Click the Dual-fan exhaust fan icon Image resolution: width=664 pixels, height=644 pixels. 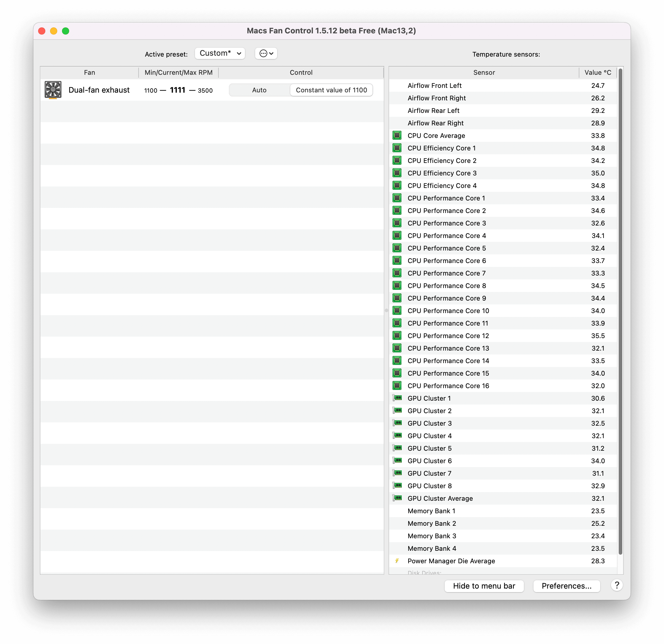(53, 90)
